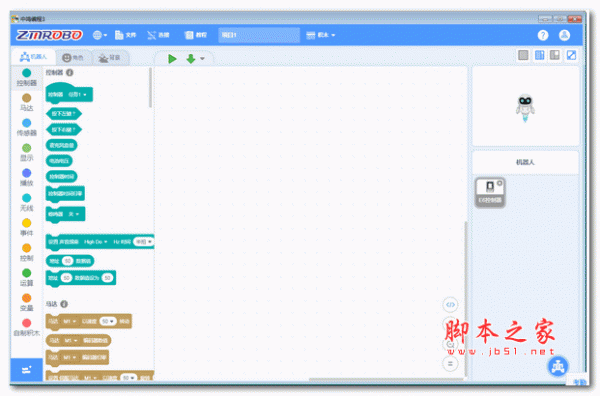Click the reset zoom equals button

click(450, 363)
